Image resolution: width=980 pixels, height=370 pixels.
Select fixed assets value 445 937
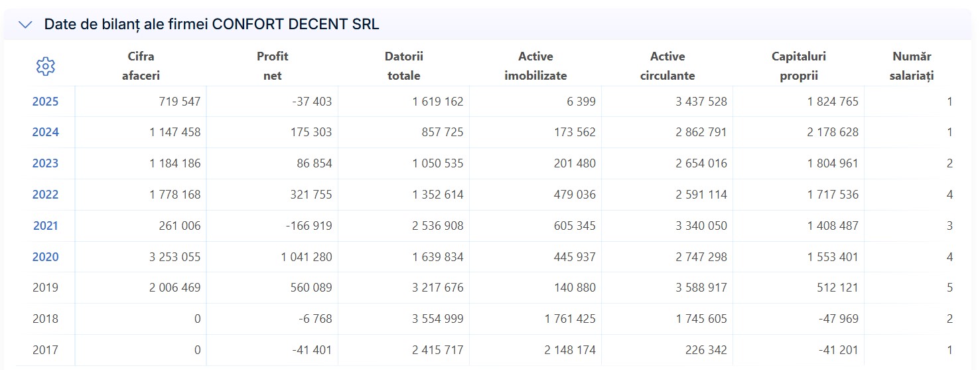575,257
